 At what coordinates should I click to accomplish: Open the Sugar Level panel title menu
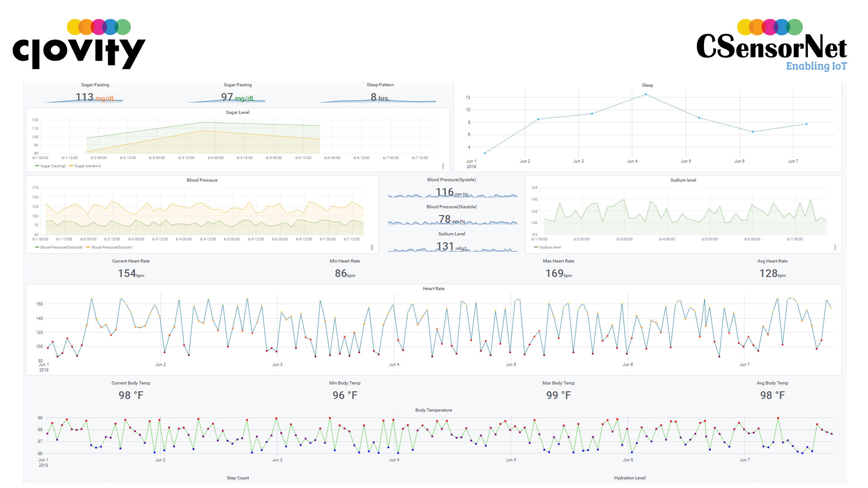click(237, 113)
